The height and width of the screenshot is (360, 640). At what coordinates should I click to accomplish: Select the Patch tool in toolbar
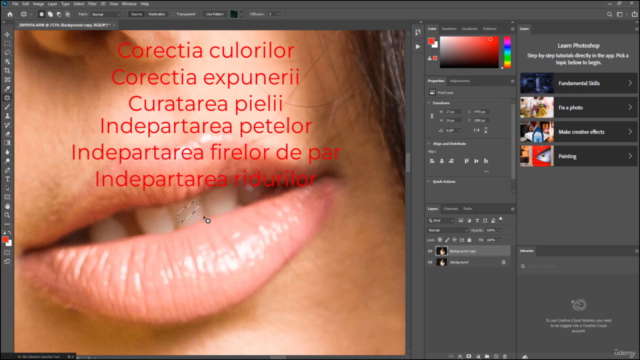click(x=7, y=98)
